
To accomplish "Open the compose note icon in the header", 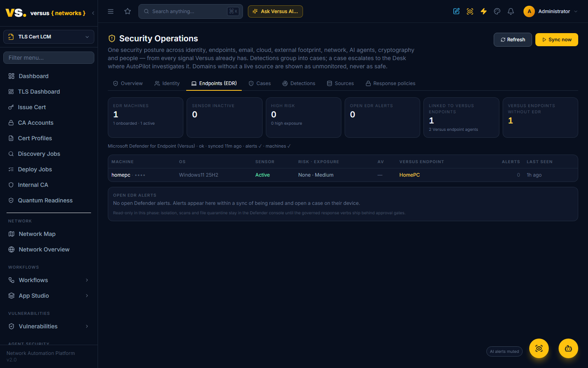I will coord(457,11).
